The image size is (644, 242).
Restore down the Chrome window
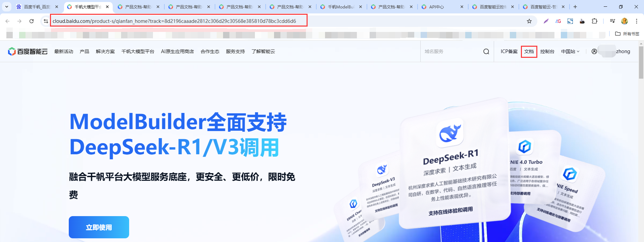point(621,7)
